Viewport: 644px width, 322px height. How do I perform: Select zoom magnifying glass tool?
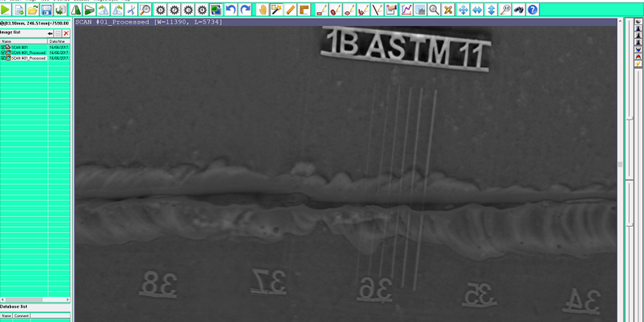[x=434, y=9]
